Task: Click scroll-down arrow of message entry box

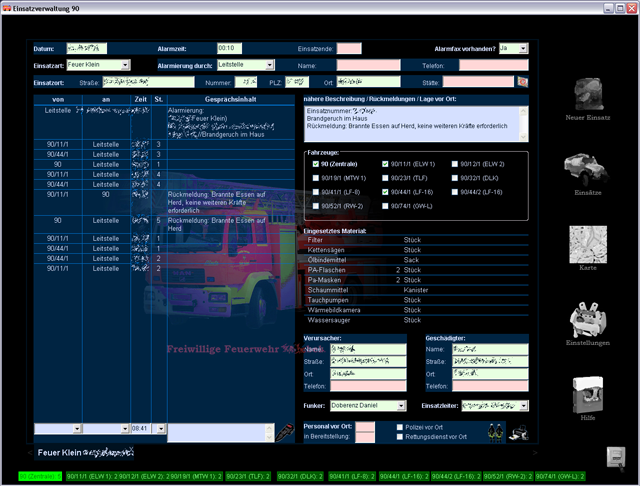Action: (x=269, y=437)
